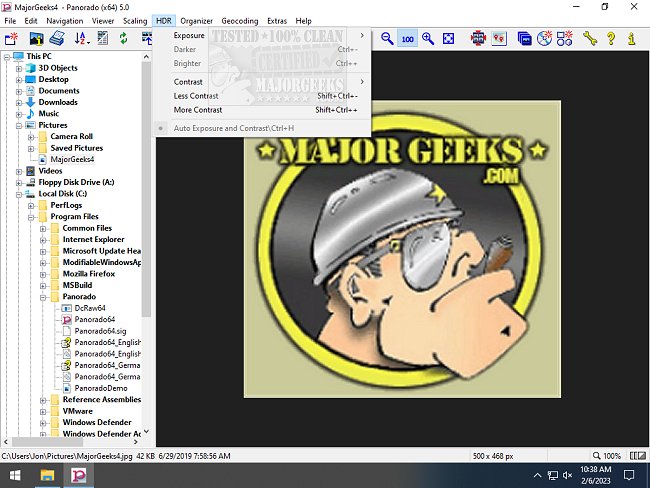
Task: Click the yellow info 'i' icon
Action: pyautogui.click(x=631, y=39)
